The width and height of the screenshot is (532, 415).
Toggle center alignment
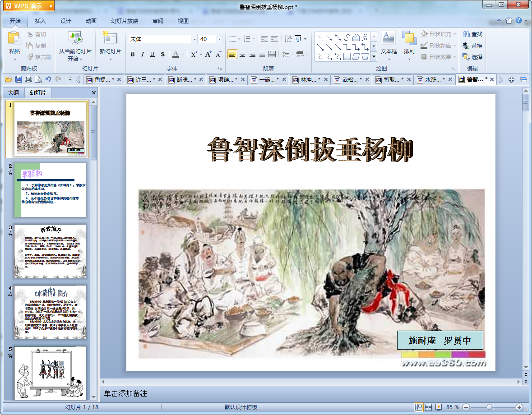(242, 54)
